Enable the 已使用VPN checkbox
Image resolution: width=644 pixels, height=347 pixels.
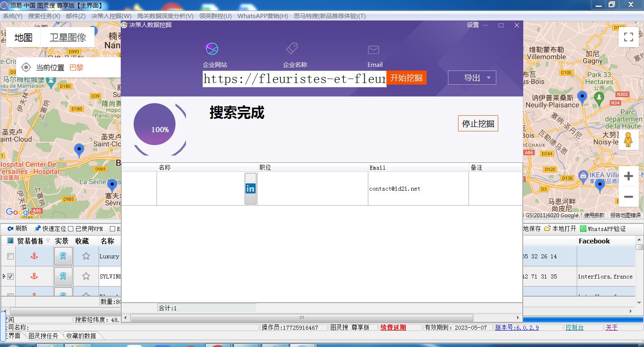point(71,229)
